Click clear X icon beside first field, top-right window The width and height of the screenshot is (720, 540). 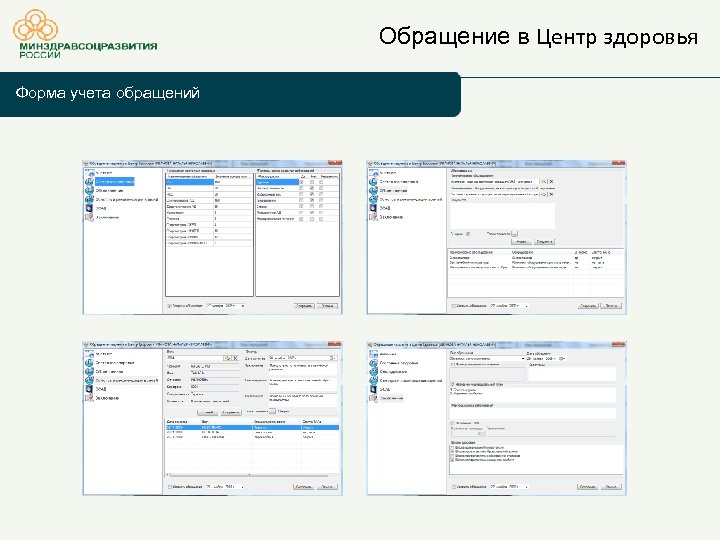[x=551, y=181]
